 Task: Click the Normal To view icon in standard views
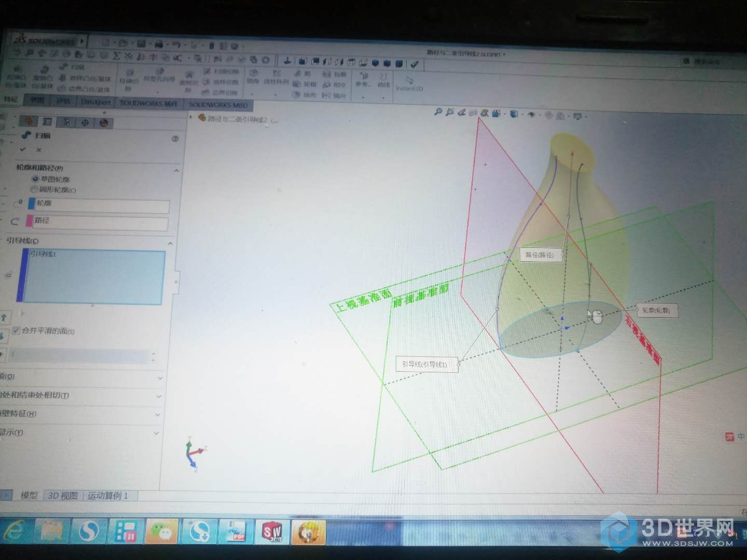click(287, 62)
